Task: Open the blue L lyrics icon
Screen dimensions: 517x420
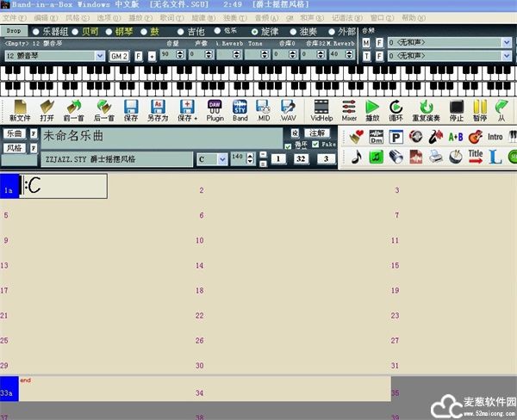Action: click(495, 157)
